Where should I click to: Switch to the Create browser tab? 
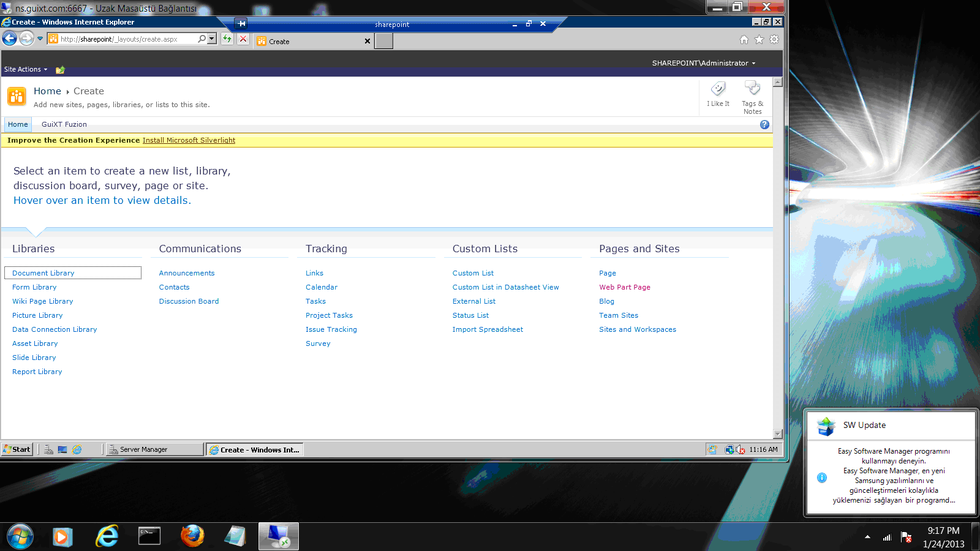(x=314, y=41)
